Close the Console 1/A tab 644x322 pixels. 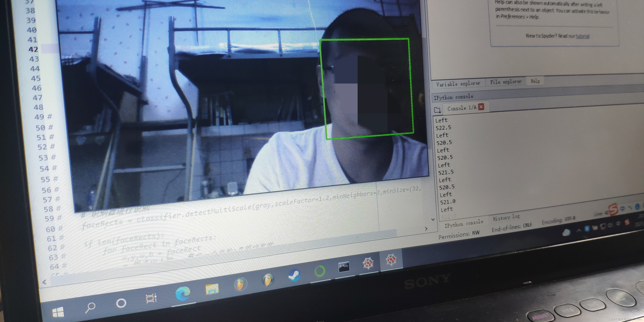point(481,107)
